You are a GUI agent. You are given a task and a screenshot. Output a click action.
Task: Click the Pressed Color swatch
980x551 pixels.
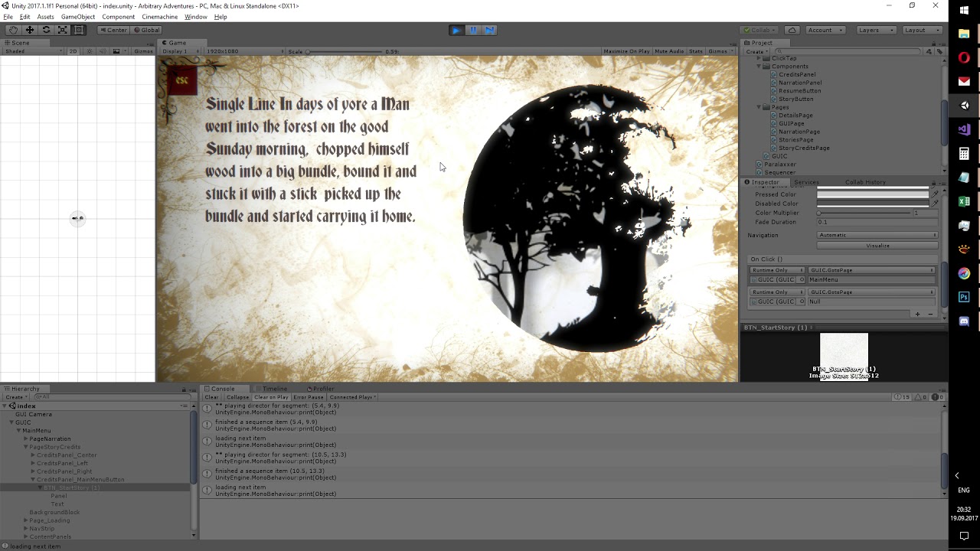pos(873,194)
